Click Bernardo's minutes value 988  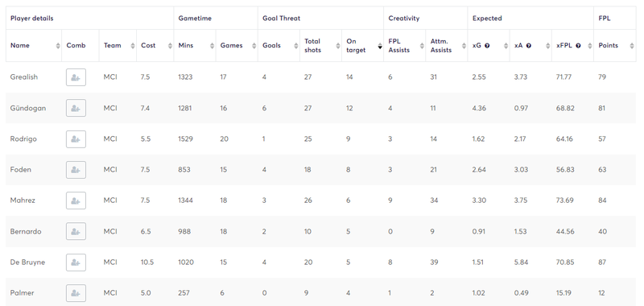pos(184,231)
